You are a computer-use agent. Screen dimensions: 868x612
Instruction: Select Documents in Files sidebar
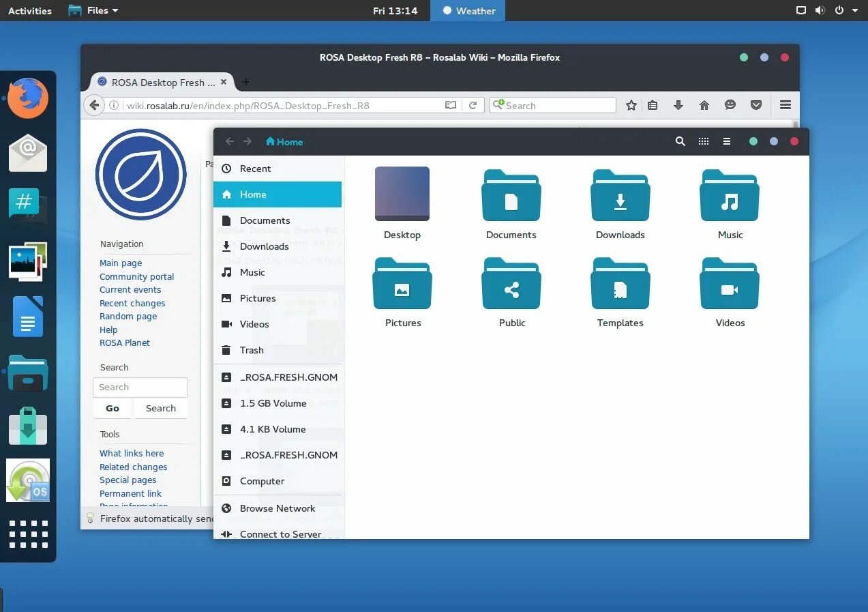(x=278, y=220)
